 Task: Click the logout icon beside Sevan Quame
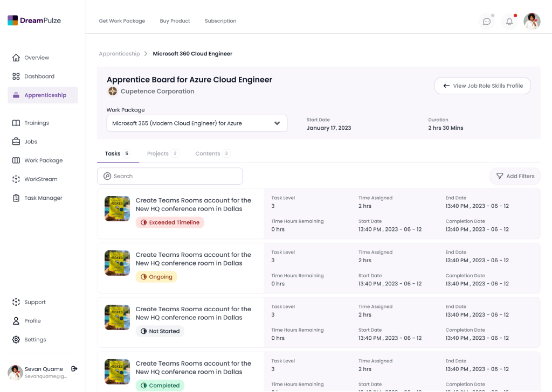pos(74,369)
